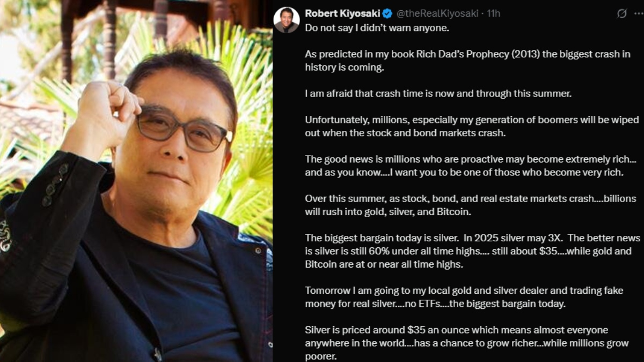The height and width of the screenshot is (362, 644).
Task: Open the photo of the man
Action: [x=136, y=215]
